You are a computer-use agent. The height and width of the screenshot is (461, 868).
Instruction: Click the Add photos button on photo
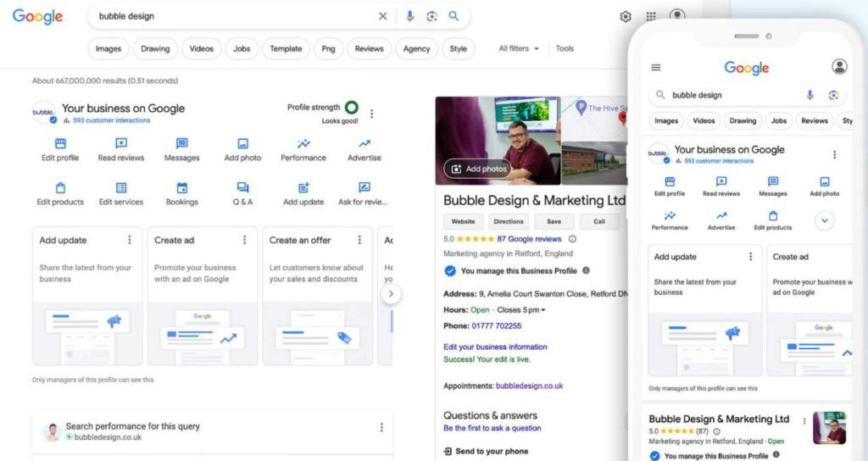pos(478,169)
